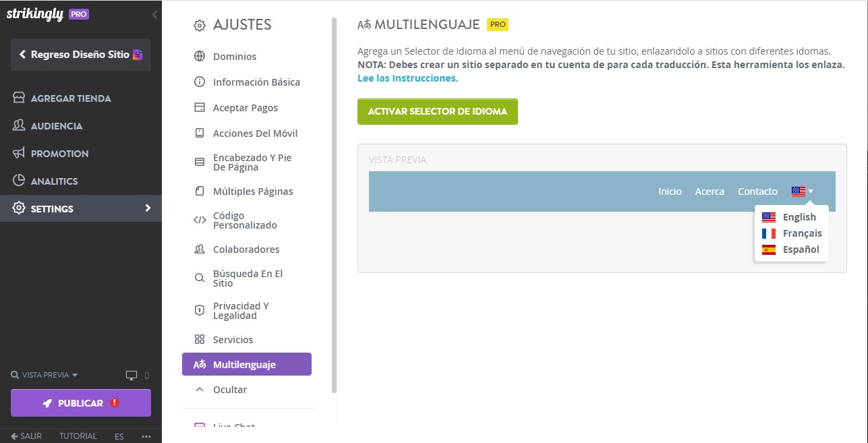The image size is (868, 443).
Task: Open the Promotion section
Action: tap(59, 154)
